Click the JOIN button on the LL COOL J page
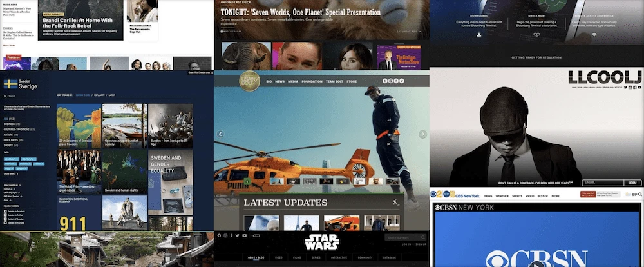 pos(632,183)
